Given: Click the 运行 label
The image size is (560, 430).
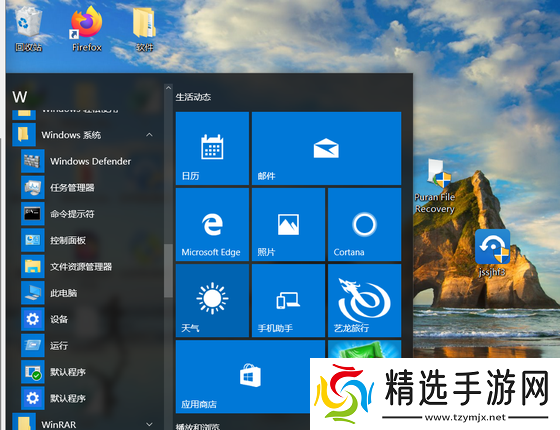Looking at the screenshot, I should coord(59,346).
